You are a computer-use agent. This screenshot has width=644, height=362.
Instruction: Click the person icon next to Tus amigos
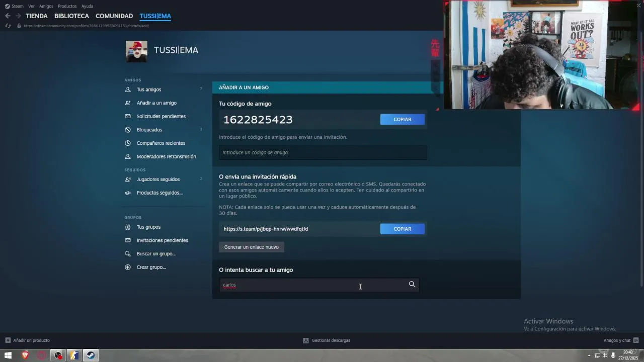(x=128, y=89)
